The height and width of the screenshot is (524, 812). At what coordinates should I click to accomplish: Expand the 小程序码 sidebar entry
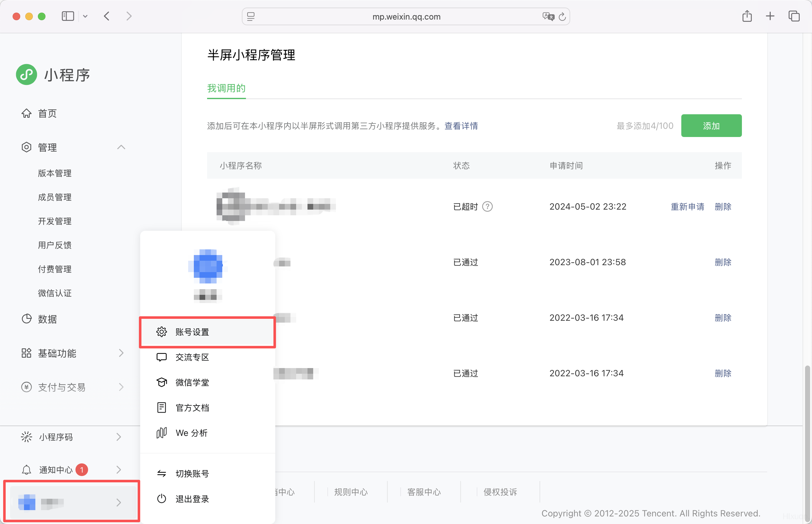pyautogui.click(x=118, y=437)
